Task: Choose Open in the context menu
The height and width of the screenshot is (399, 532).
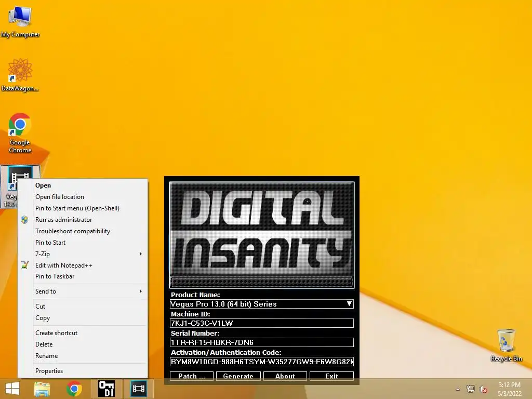Action: pyautogui.click(x=83, y=185)
